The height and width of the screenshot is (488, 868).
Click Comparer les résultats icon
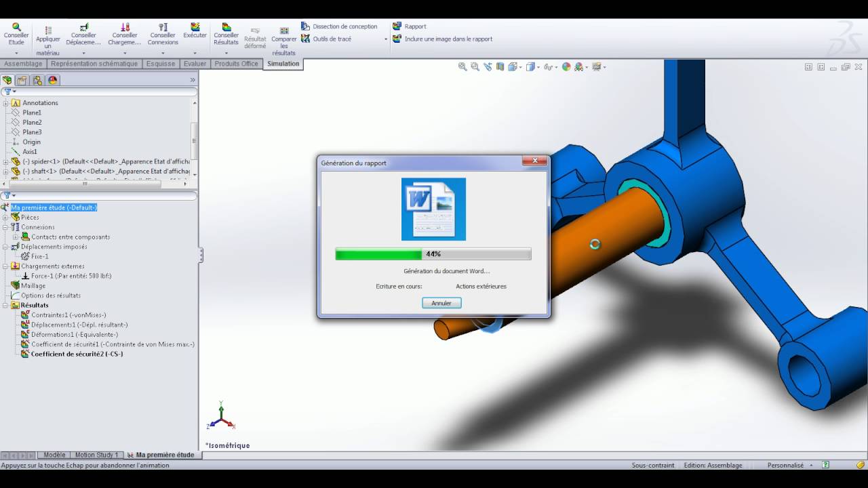point(284,30)
